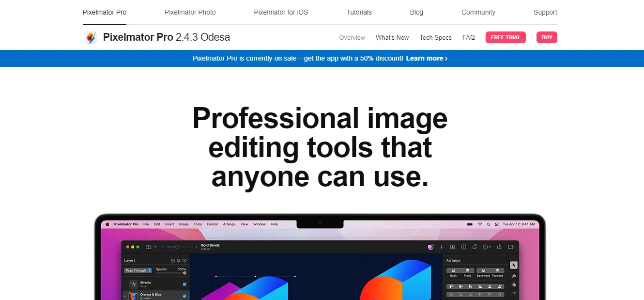Screen dimensions: 644x300
Task: Open the Insert menu in Mac menu bar
Action: pyautogui.click(x=169, y=224)
